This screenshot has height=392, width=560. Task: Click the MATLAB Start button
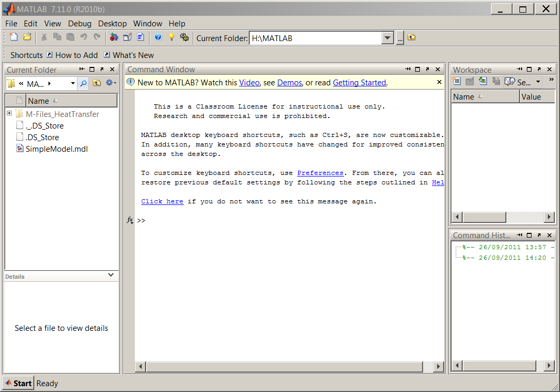(18, 384)
